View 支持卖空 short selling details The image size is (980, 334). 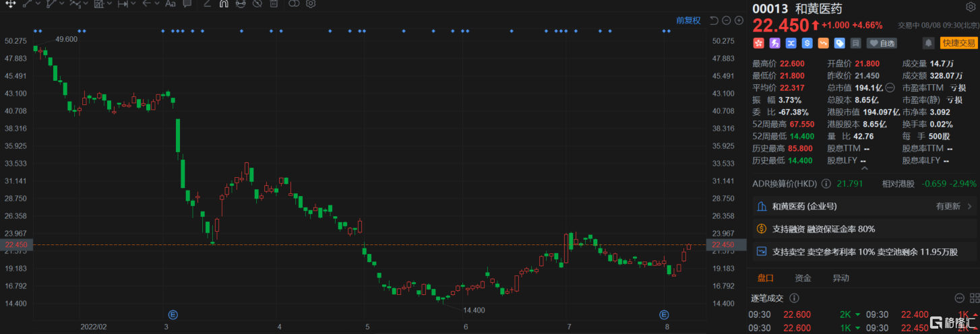864,251
